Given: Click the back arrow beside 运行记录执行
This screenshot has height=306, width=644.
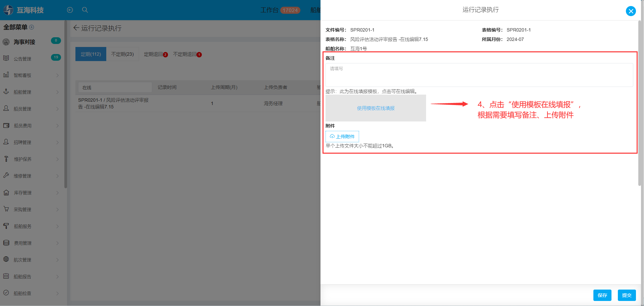Looking at the screenshot, I should [76, 28].
